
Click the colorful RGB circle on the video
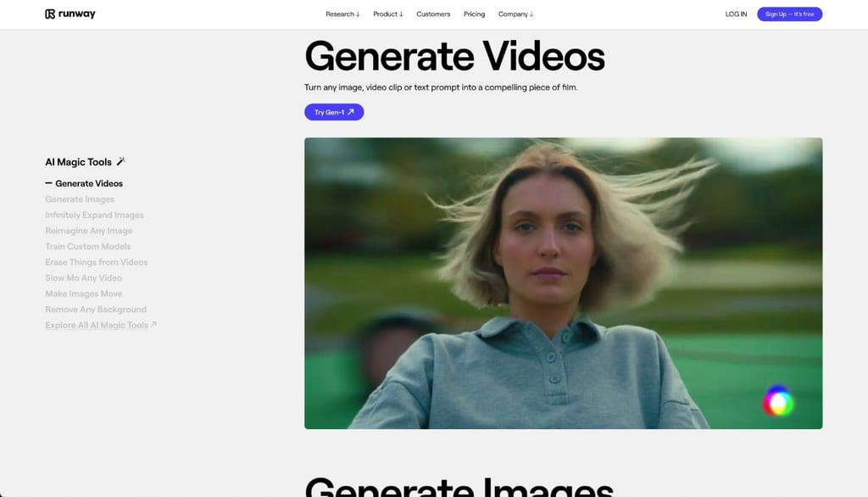[778, 402]
